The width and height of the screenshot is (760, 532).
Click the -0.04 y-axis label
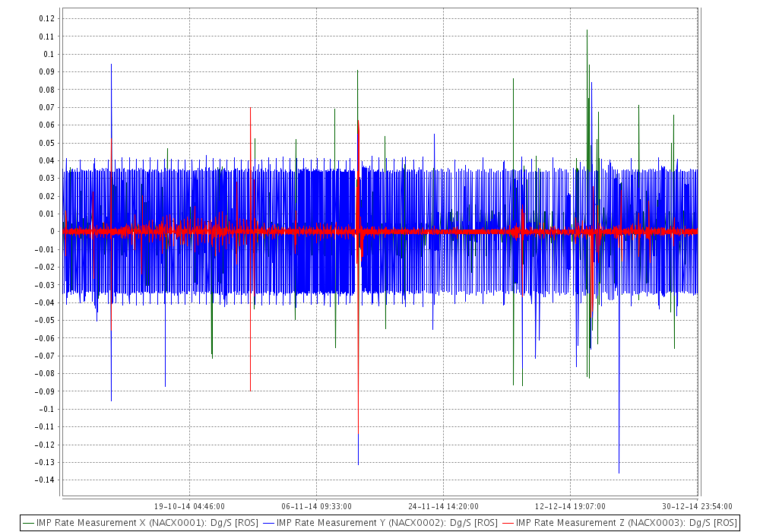pyautogui.click(x=45, y=302)
